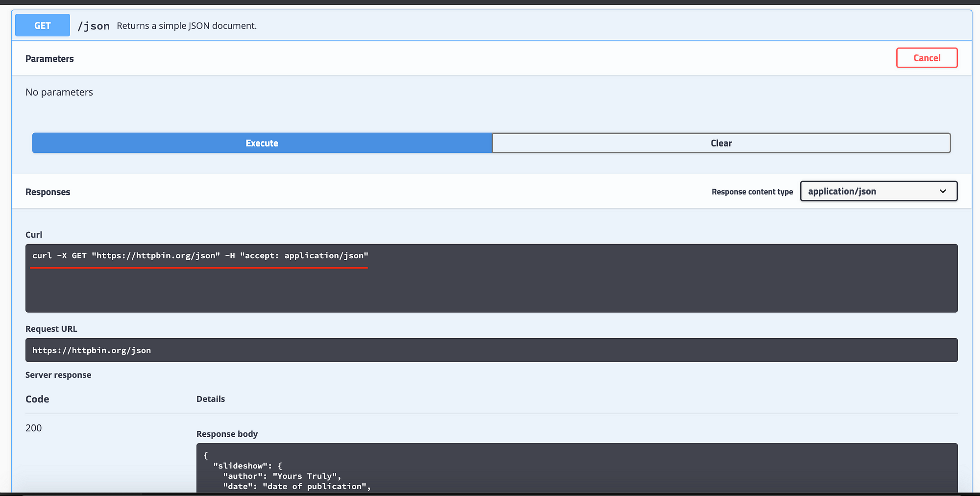The width and height of the screenshot is (980, 496).
Task: Run the request with Execute
Action: coord(262,143)
